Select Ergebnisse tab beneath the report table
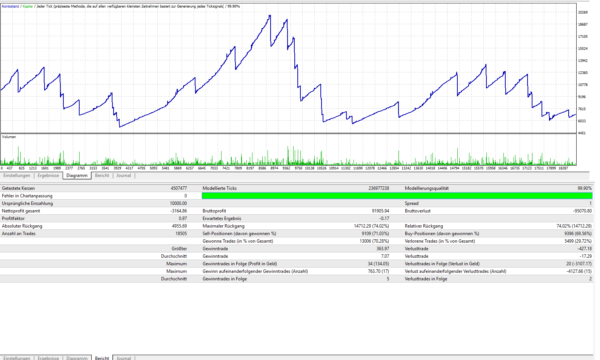This screenshot has width=600, height=360. tap(48, 358)
